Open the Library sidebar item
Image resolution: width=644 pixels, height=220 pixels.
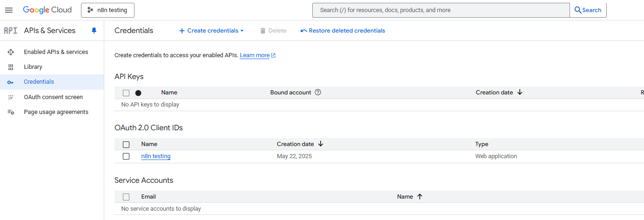pos(33,67)
